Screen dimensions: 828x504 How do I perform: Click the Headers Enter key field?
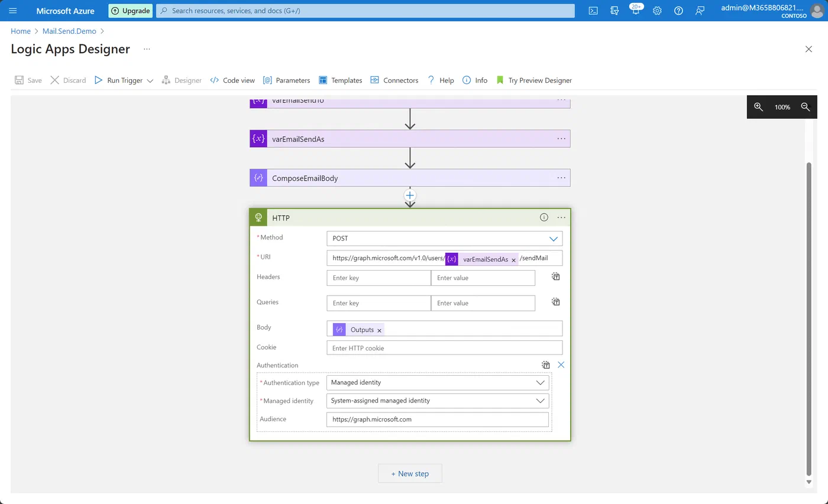379,278
